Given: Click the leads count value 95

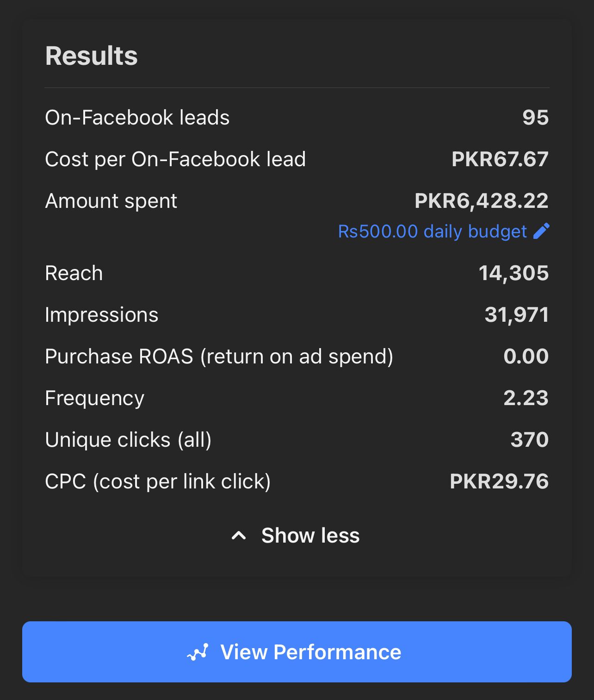Looking at the screenshot, I should [535, 118].
